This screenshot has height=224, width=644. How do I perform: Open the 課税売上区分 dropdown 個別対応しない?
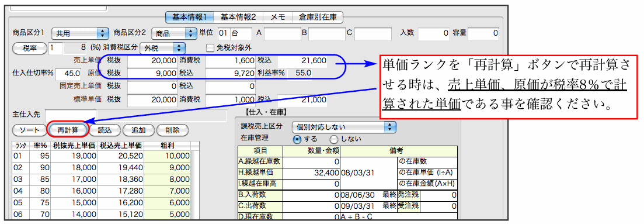pyautogui.click(x=344, y=127)
